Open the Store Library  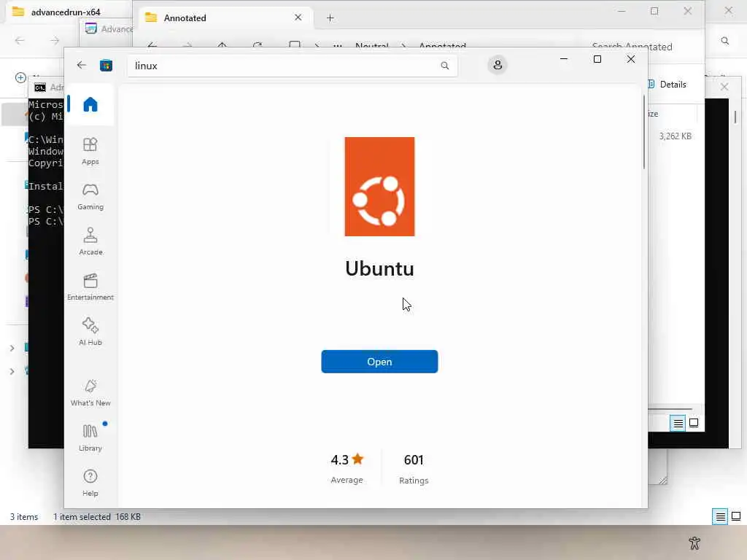click(x=90, y=437)
